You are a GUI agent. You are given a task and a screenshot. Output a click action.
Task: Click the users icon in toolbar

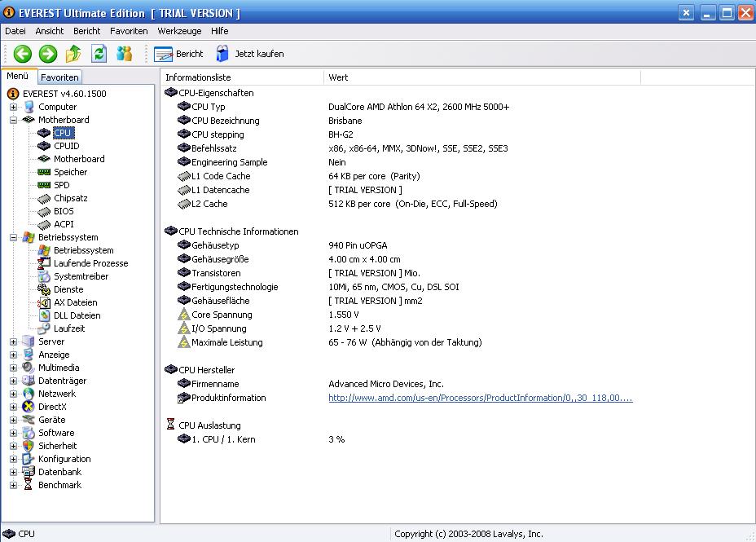(125, 54)
